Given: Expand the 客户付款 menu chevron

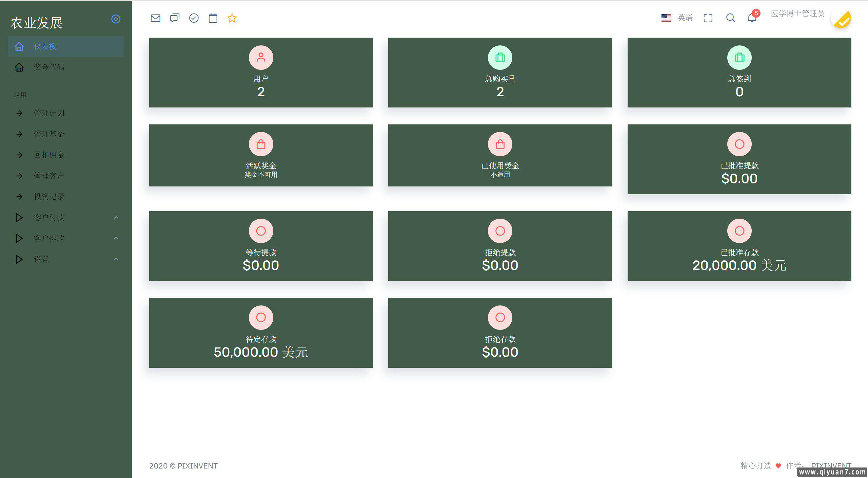Looking at the screenshot, I should [116, 217].
